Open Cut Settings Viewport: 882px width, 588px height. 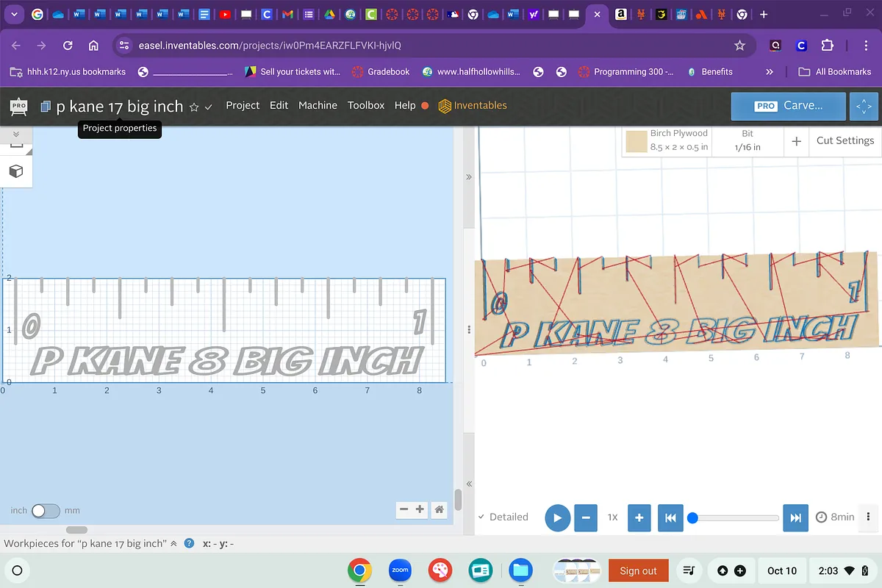(x=845, y=140)
